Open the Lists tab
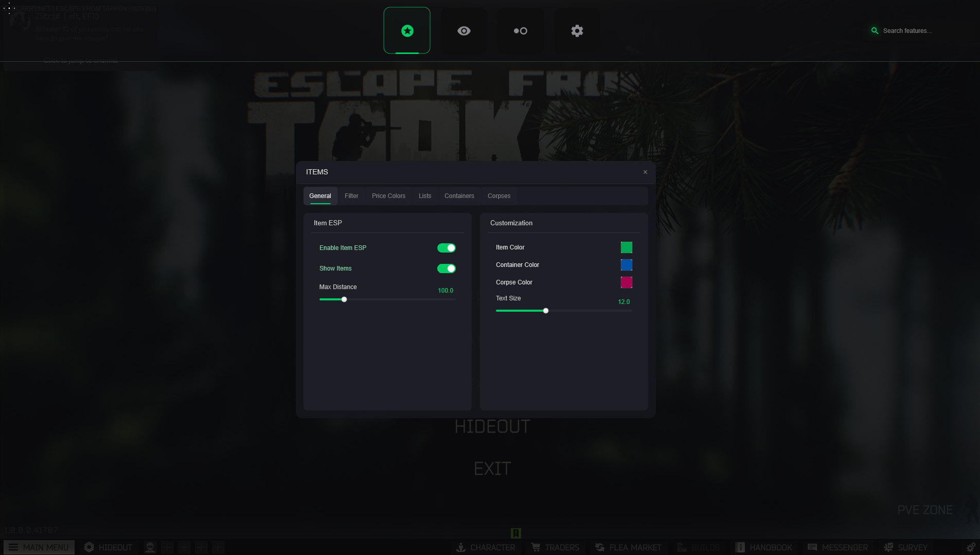Viewport: 980px width, 555px height. [425, 196]
